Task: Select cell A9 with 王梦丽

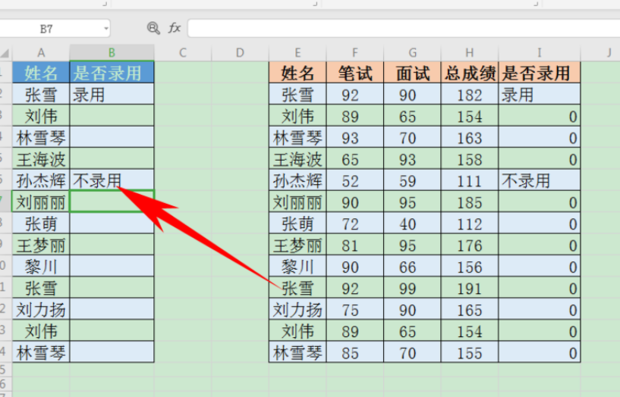Action: [x=41, y=245]
